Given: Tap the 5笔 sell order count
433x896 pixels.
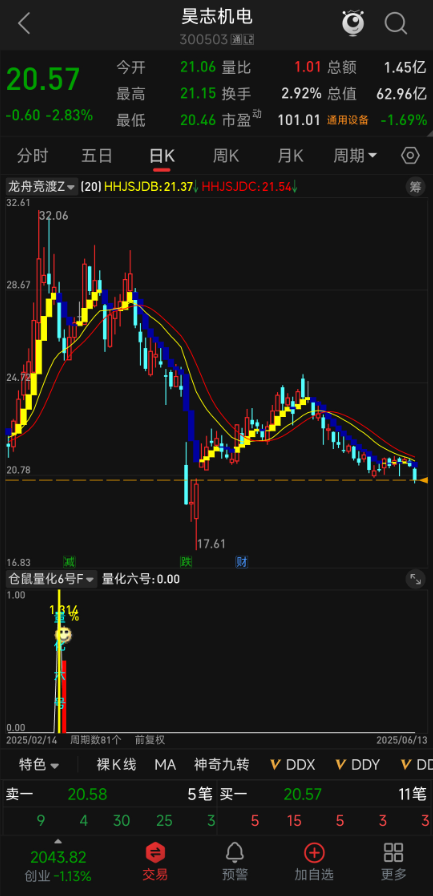Looking at the screenshot, I should click(x=200, y=794).
